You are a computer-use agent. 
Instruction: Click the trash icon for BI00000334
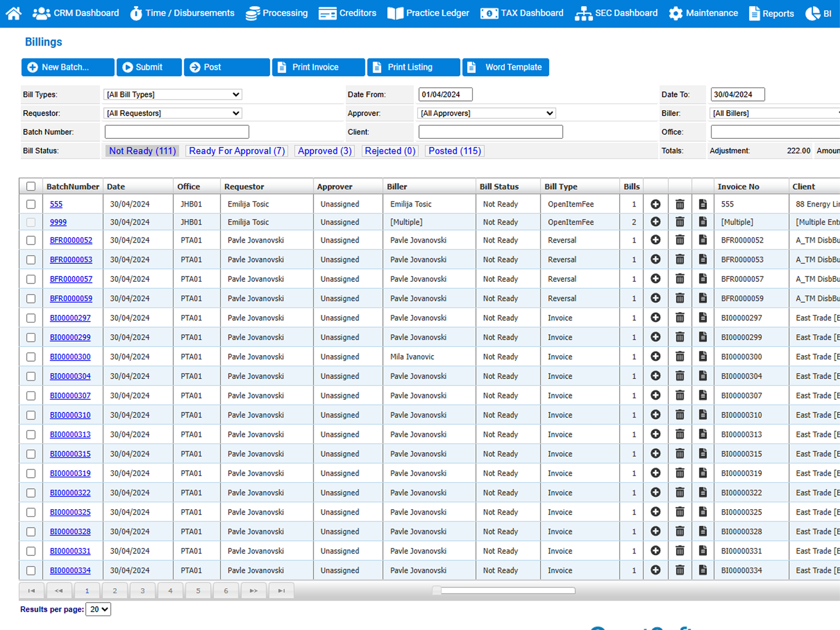pyautogui.click(x=680, y=570)
